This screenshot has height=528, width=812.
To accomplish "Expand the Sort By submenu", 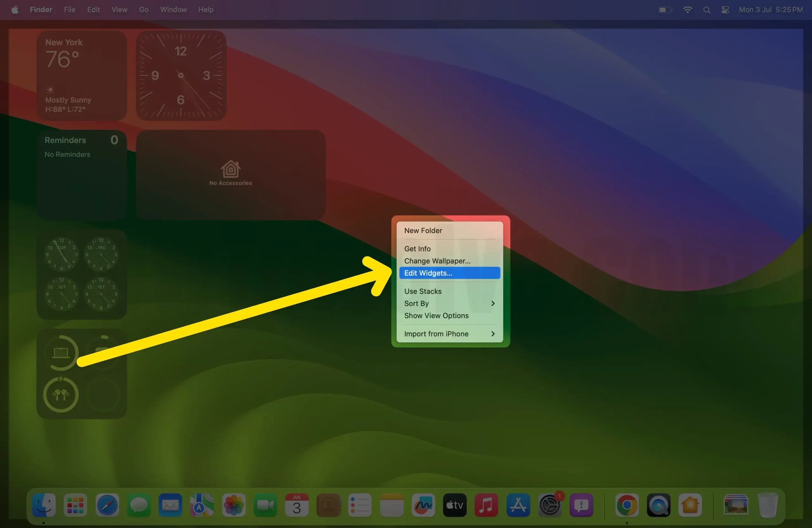I will [416, 303].
